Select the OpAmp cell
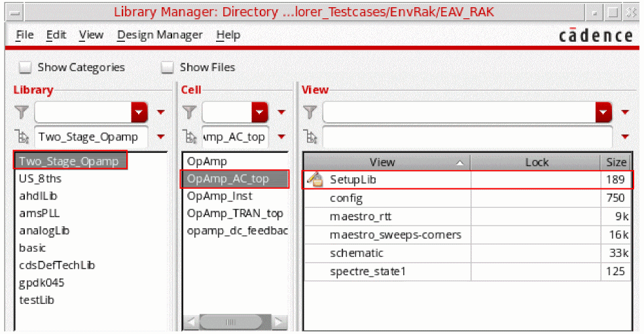The height and width of the screenshot is (334, 644). [207, 161]
